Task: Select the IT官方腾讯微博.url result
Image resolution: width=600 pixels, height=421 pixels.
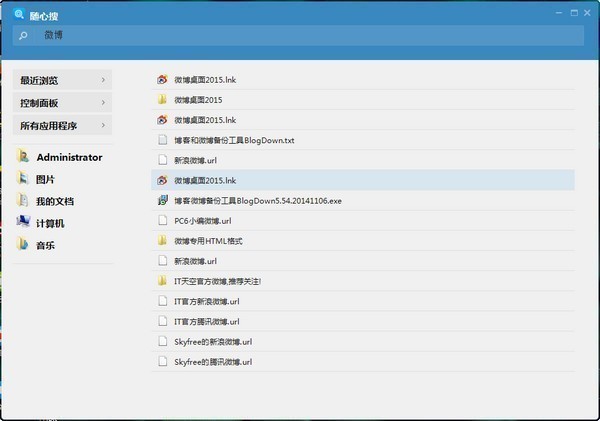Action: [x=363, y=321]
